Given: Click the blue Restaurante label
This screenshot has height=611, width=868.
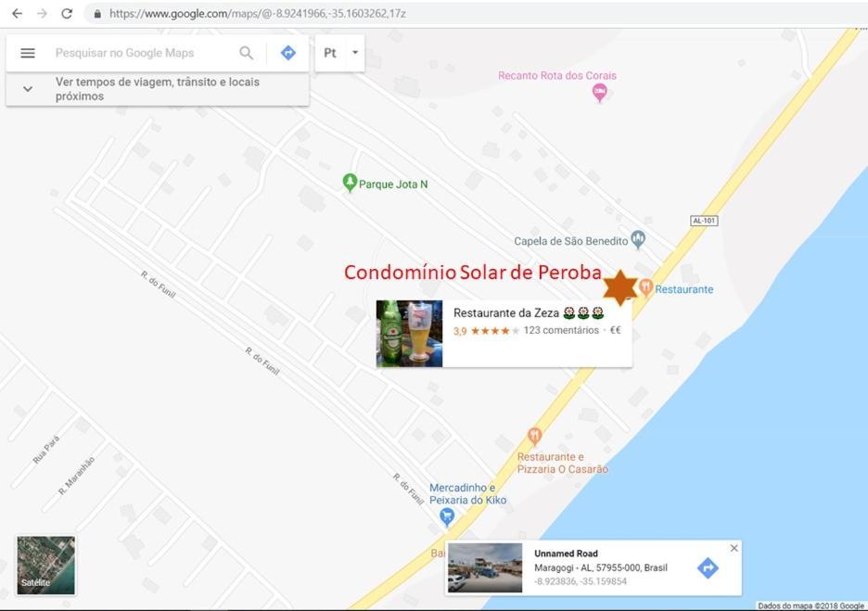Looking at the screenshot, I should pyautogui.click(x=684, y=289).
